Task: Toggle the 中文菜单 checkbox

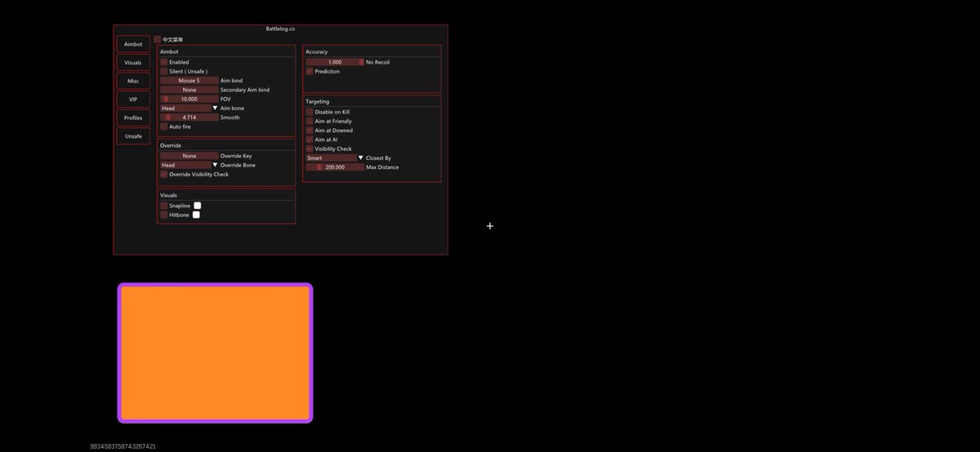Action: [158, 39]
